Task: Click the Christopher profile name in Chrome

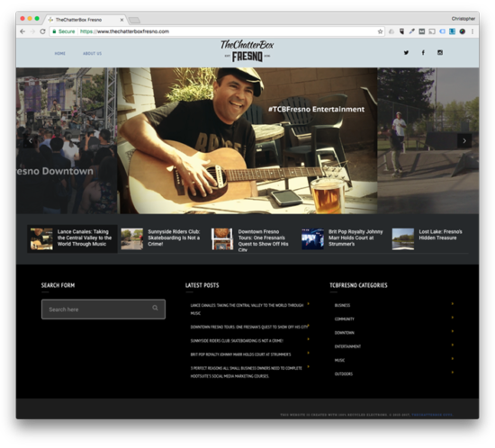Action: pos(463,19)
